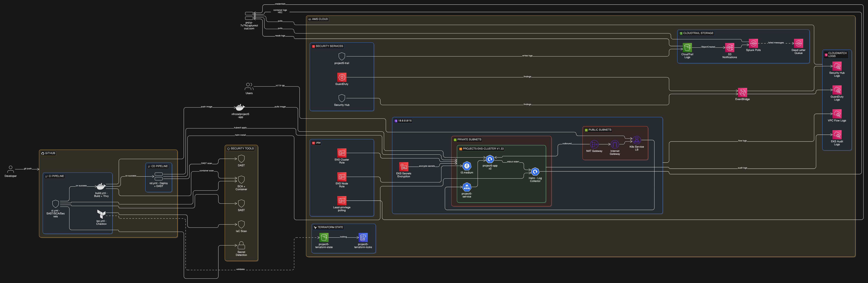Image resolution: width=868 pixels, height=283 pixels.
Task: Click the PROJECT5-EKS-CLUSTER V1.33 label
Action: point(483,148)
